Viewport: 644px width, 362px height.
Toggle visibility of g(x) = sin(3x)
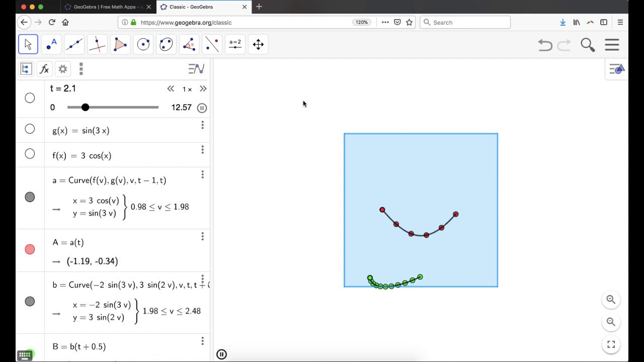coord(30,129)
